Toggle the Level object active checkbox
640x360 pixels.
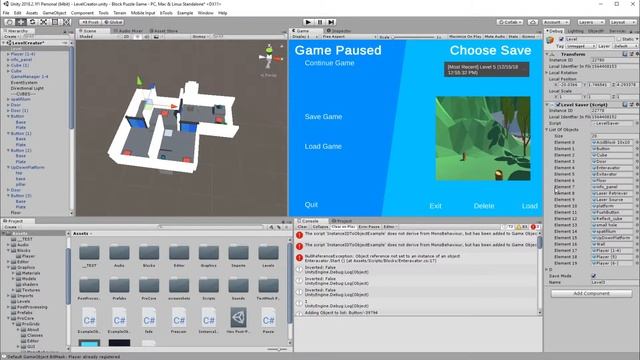click(561, 39)
